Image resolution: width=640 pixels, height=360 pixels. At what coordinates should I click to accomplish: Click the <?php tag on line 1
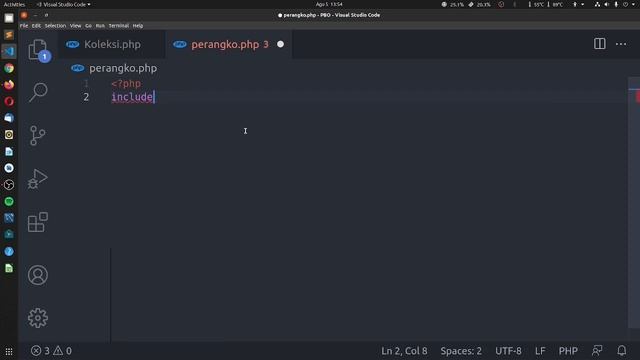click(x=126, y=84)
